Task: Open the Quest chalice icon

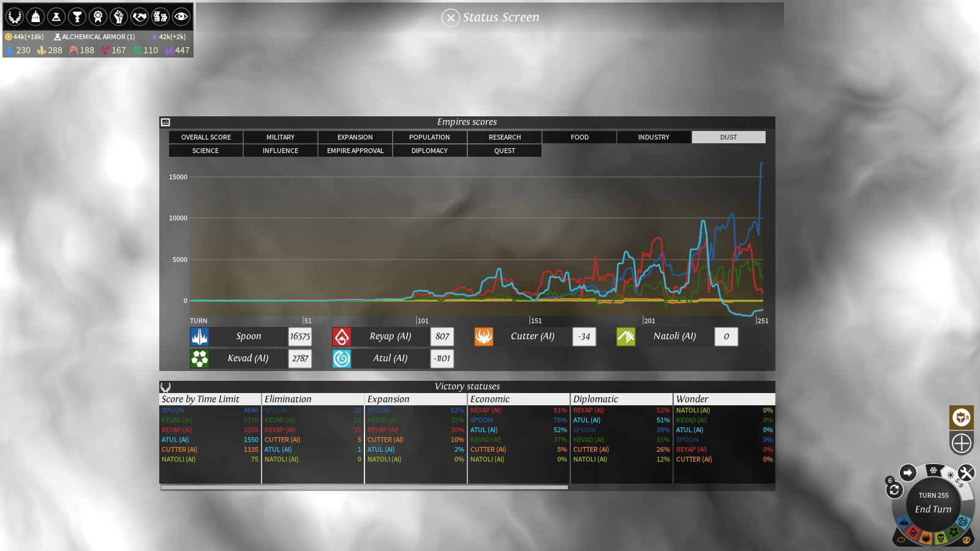Action: point(77,17)
